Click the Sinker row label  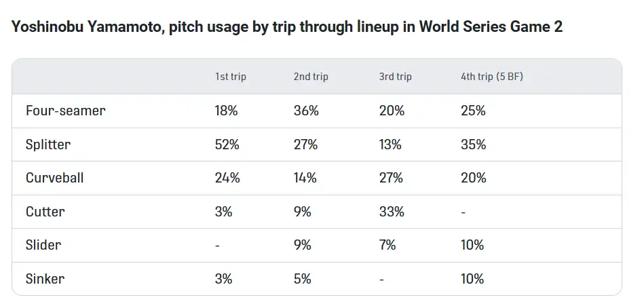[x=45, y=279]
